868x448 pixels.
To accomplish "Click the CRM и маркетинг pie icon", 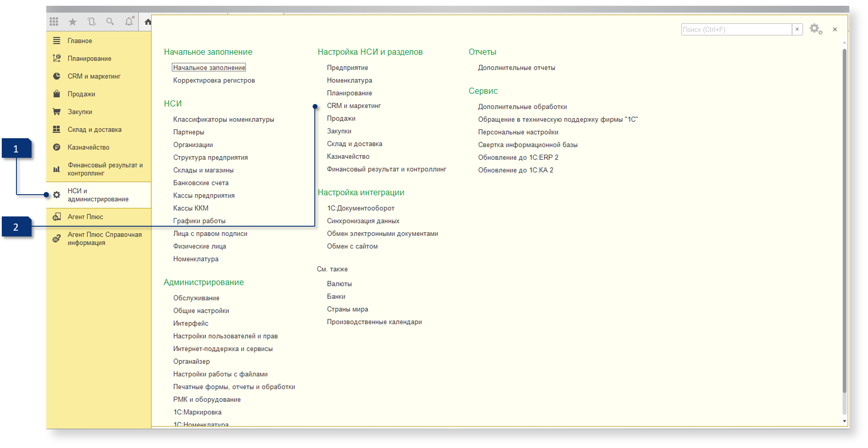I will pyautogui.click(x=56, y=76).
